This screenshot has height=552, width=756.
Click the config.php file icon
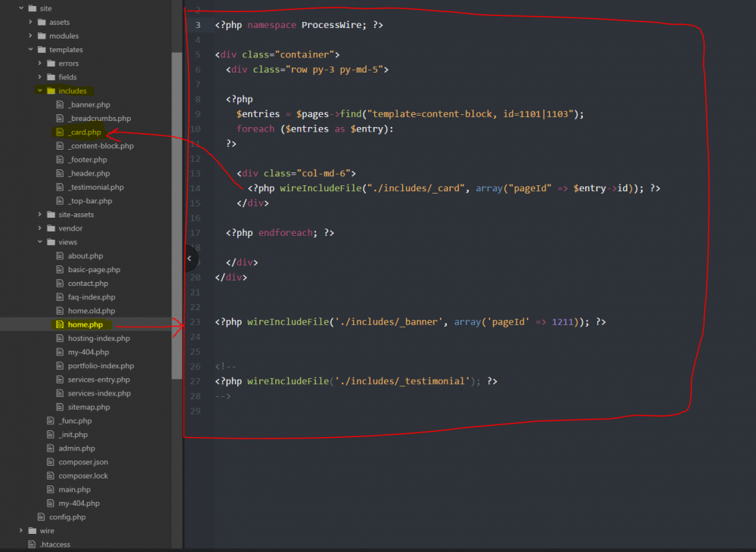tap(42, 517)
